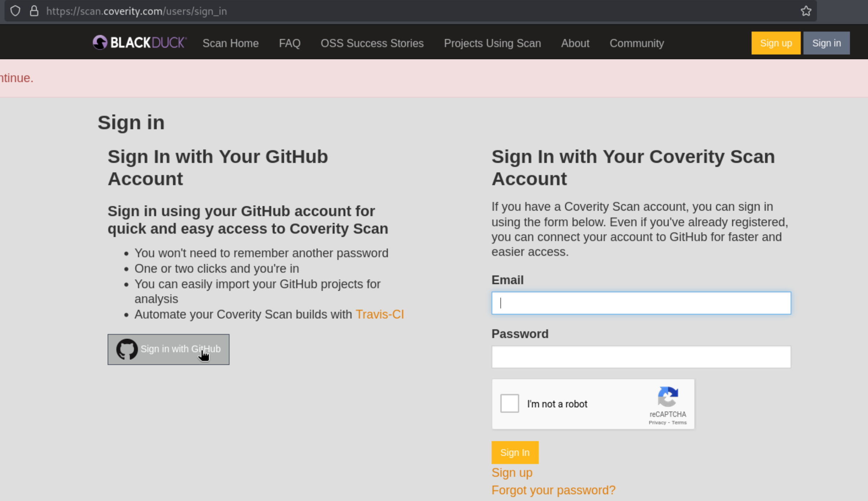Open the About navigation item
The image size is (868, 501).
[x=575, y=43]
